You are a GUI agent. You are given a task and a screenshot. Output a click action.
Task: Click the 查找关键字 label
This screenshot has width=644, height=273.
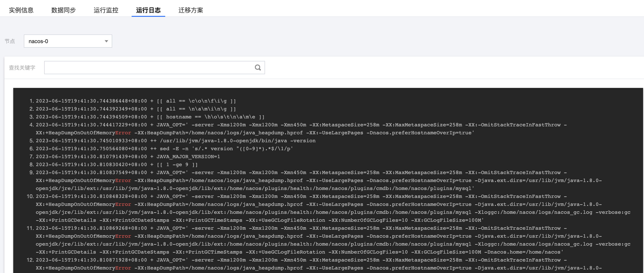point(22,68)
